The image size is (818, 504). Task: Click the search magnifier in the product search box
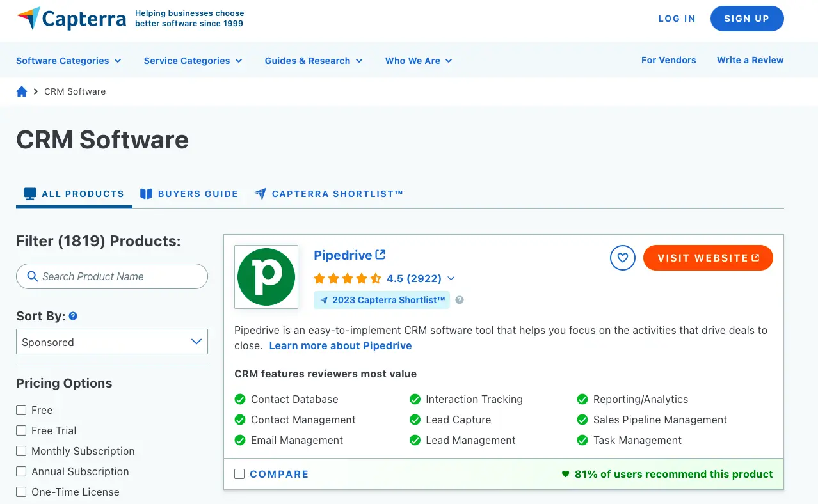pos(33,276)
